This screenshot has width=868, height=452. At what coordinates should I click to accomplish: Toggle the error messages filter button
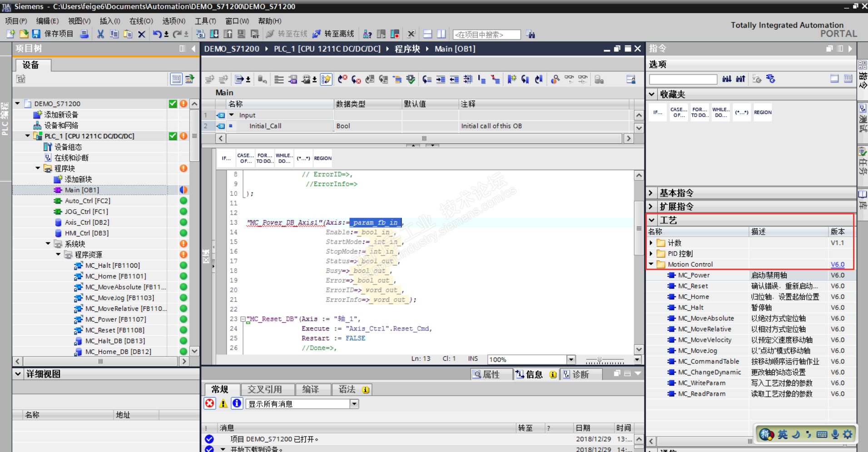[x=209, y=403]
